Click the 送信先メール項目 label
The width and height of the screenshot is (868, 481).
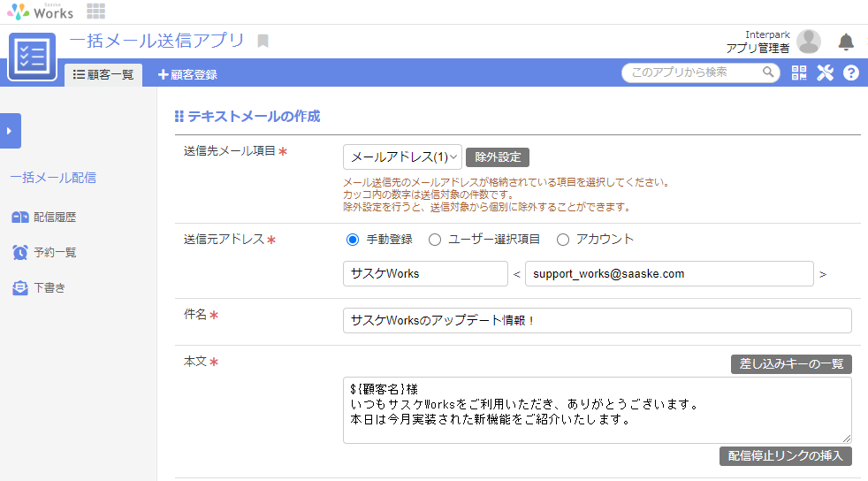point(230,151)
